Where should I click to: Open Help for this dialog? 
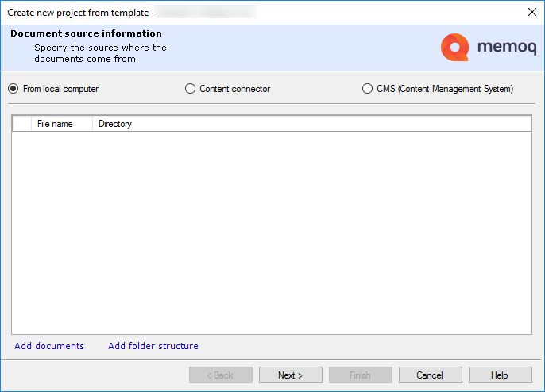click(x=500, y=375)
